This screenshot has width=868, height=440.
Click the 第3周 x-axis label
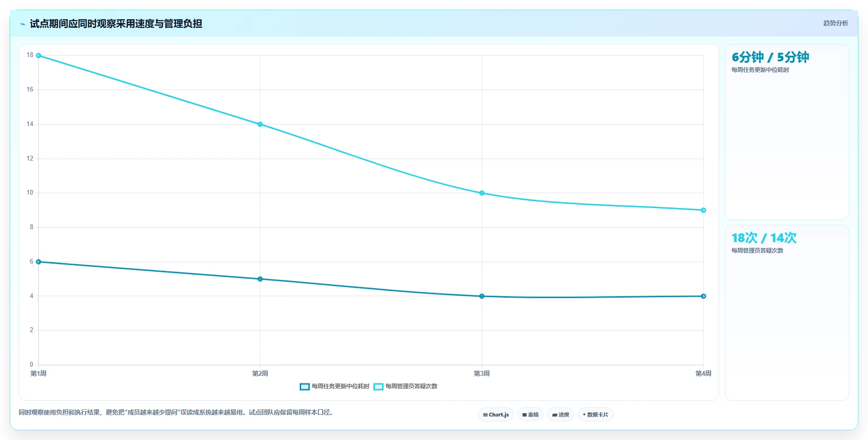tap(482, 373)
